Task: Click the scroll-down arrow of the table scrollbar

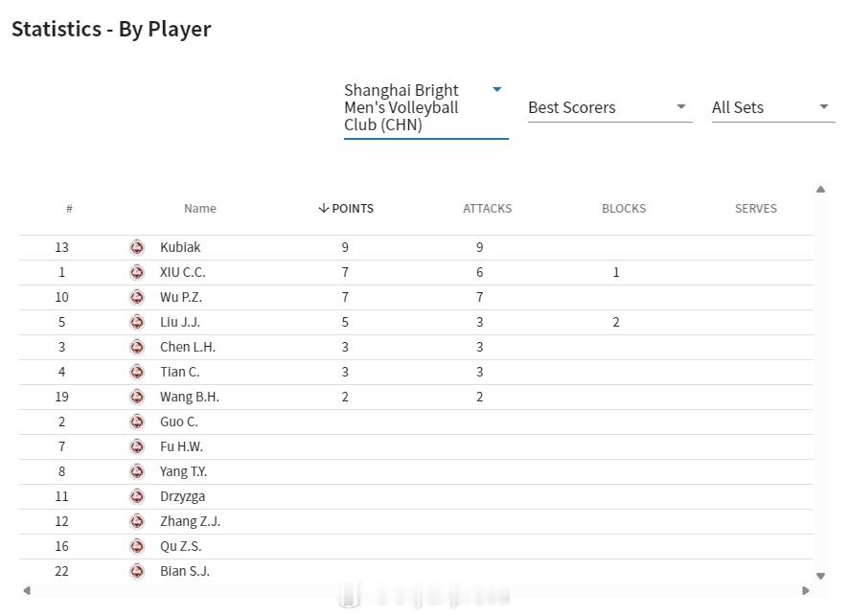Action: click(821, 576)
